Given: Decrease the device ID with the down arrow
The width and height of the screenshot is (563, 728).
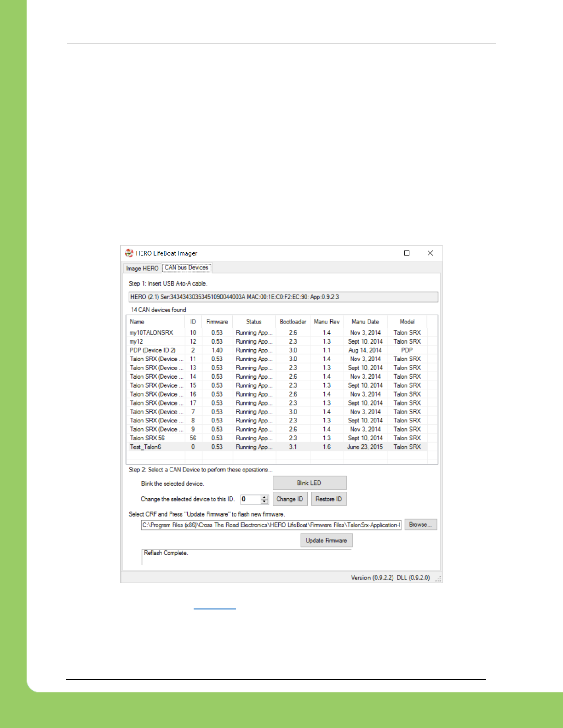Looking at the screenshot, I should [264, 501].
